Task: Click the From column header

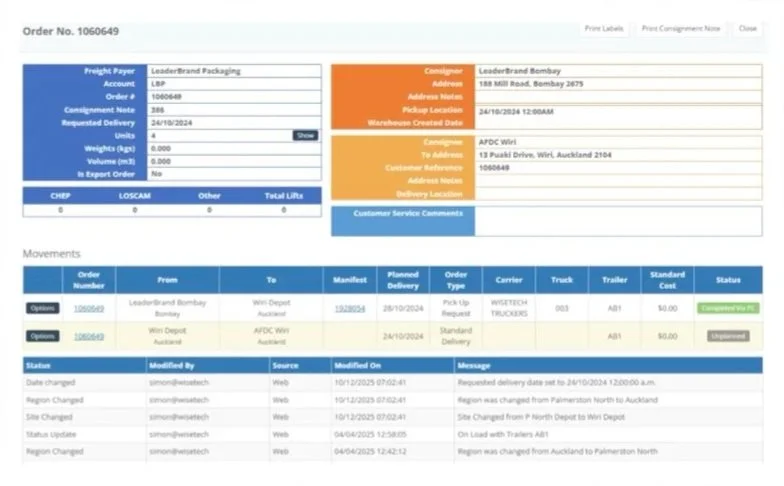Action: tap(167, 280)
